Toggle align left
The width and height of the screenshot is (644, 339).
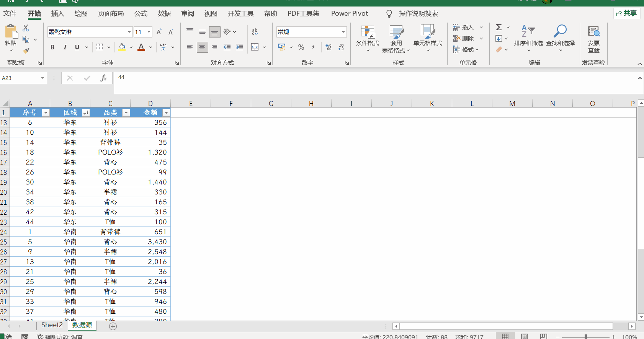point(190,47)
